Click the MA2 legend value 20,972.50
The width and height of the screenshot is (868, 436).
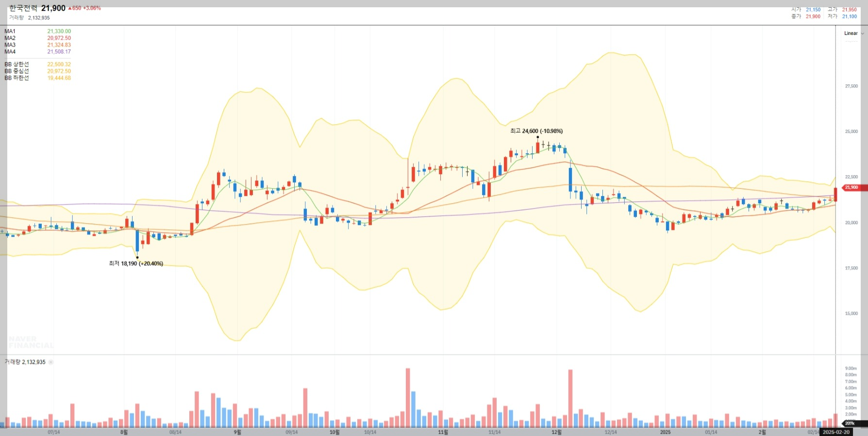pyautogui.click(x=59, y=38)
